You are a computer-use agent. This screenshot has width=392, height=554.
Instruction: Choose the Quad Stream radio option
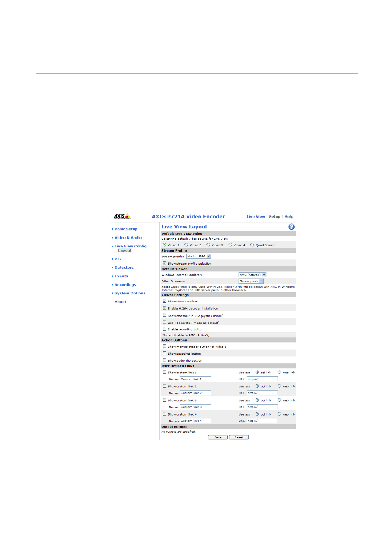point(252,245)
